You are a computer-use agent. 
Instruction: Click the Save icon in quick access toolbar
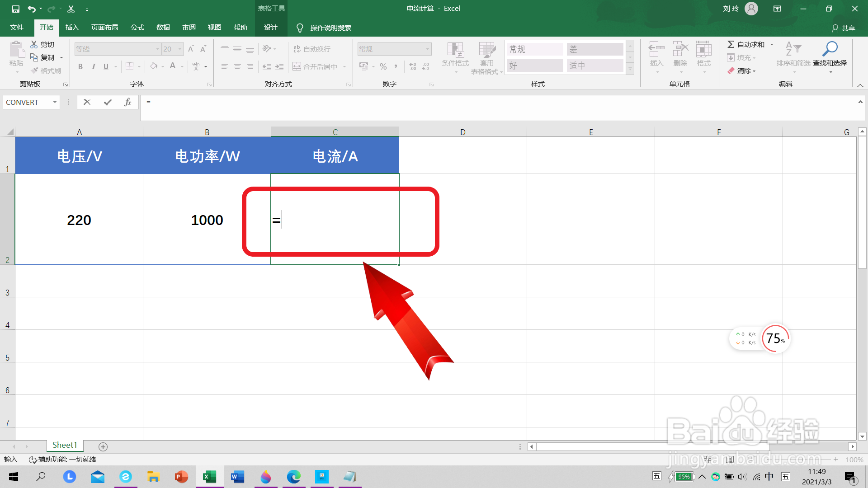15,9
